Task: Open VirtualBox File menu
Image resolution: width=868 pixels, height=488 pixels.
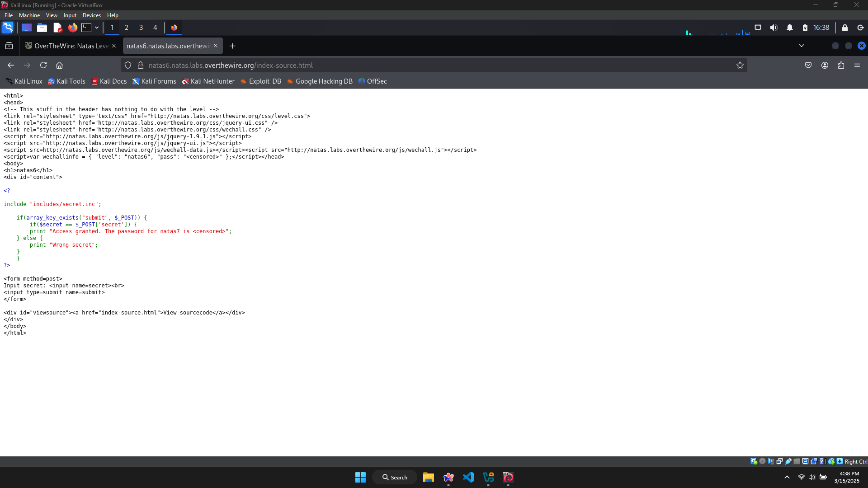Action: (9, 15)
